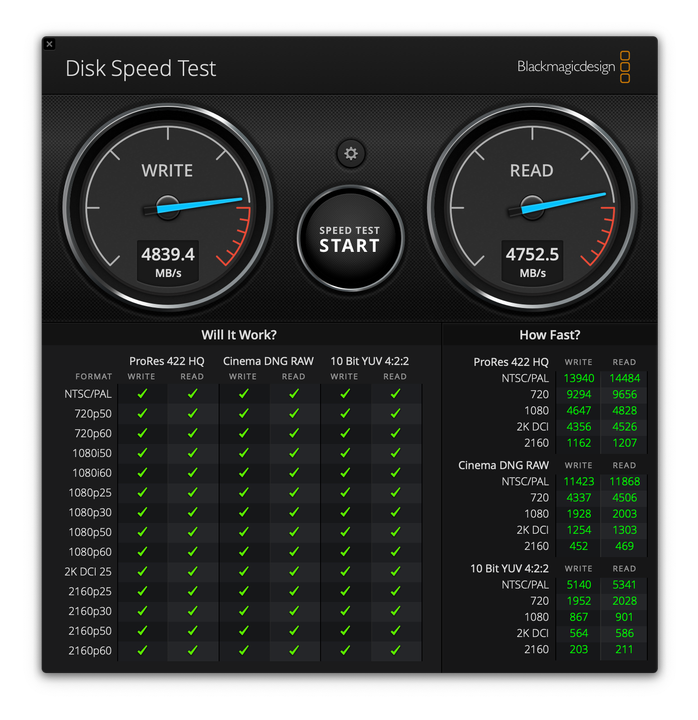698x720 pixels.
Task: Click Cinema DNG RAW read checkmark for 2160p60
Action: click(x=293, y=651)
